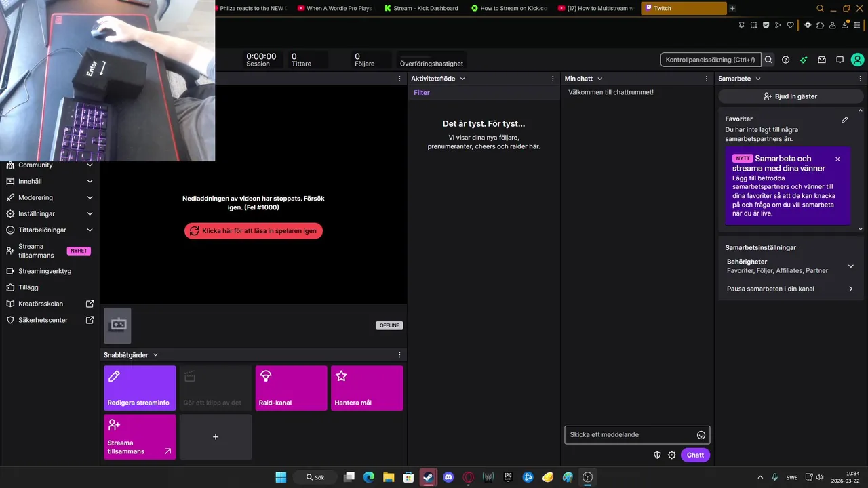The height and width of the screenshot is (488, 868).
Task: Expand the Inställningar sidebar section
Action: coord(90,213)
